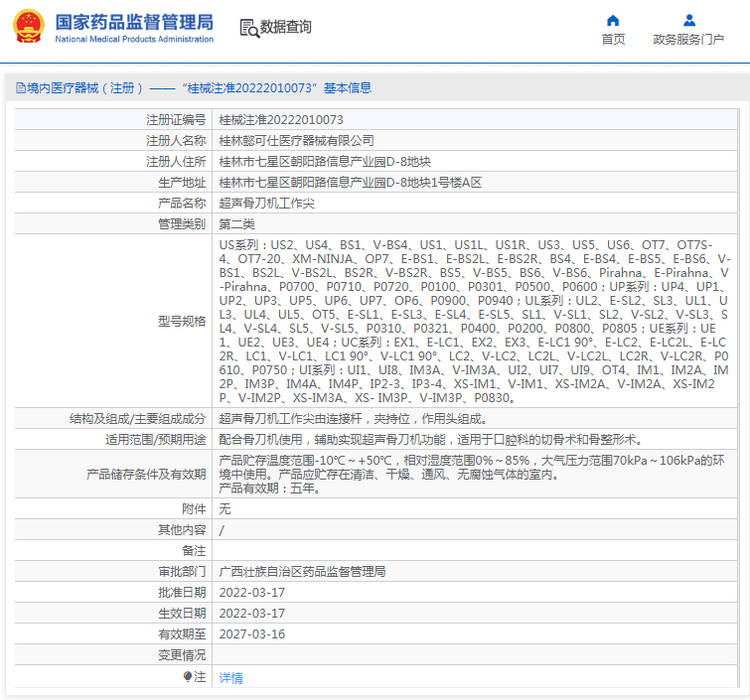750x700 pixels.
Task: Select the 注册证编号 row label
Action: [176, 119]
